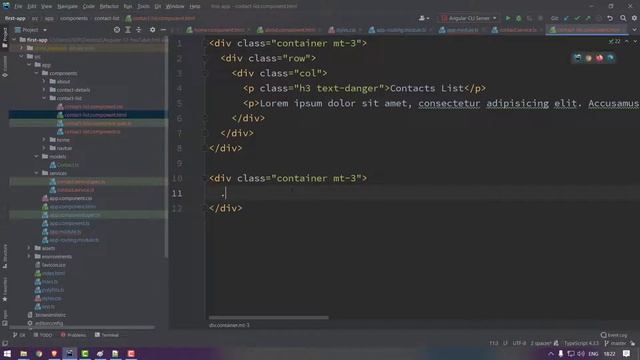Open Search Everywhere magnifier icon
Screen dimensions: 640x360
623,18
